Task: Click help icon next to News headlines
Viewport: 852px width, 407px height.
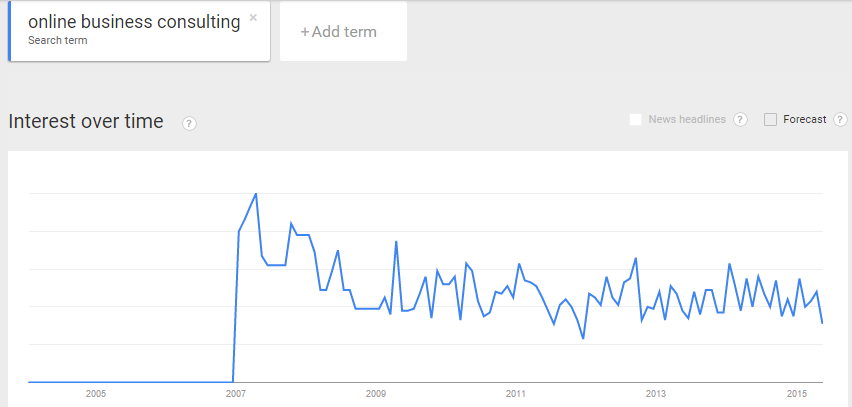Action: click(740, 120)
